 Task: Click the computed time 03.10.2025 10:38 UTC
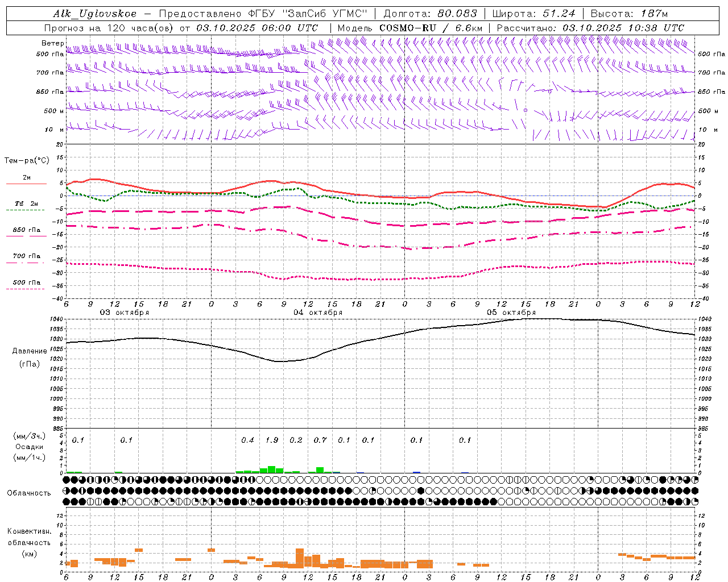(623, 28)
